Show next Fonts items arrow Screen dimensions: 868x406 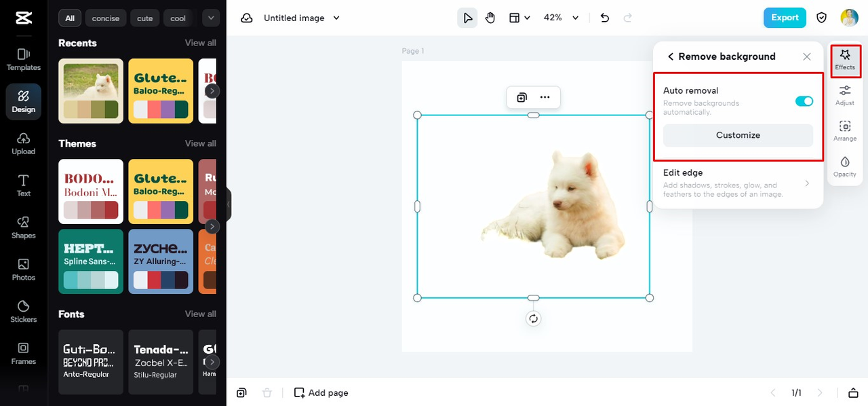(212, 362)
